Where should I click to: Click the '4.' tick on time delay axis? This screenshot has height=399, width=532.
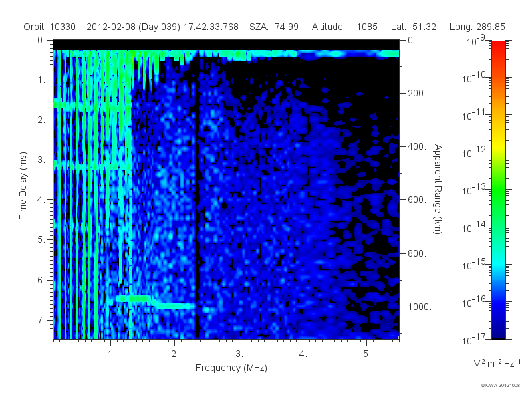click(41, 200)
